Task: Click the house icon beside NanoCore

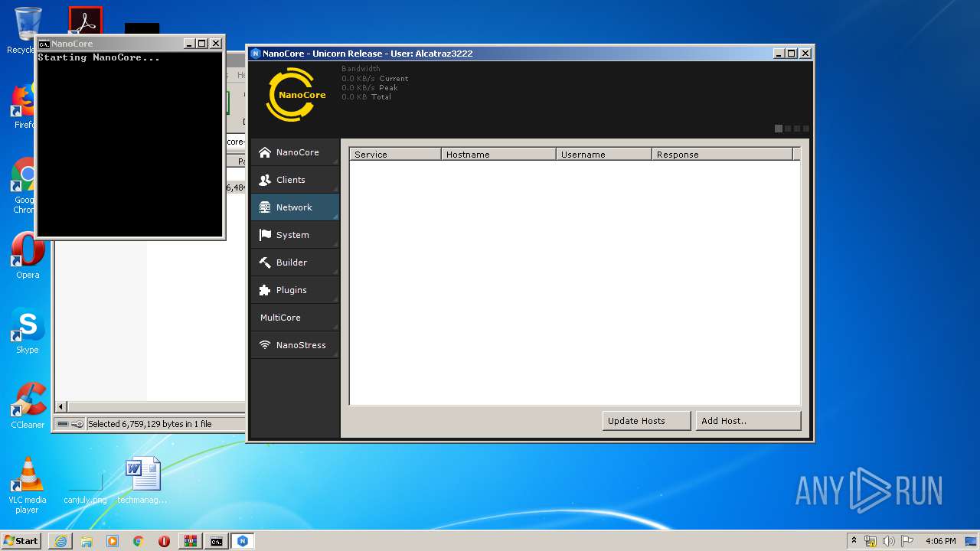Action: coord(265,152)
